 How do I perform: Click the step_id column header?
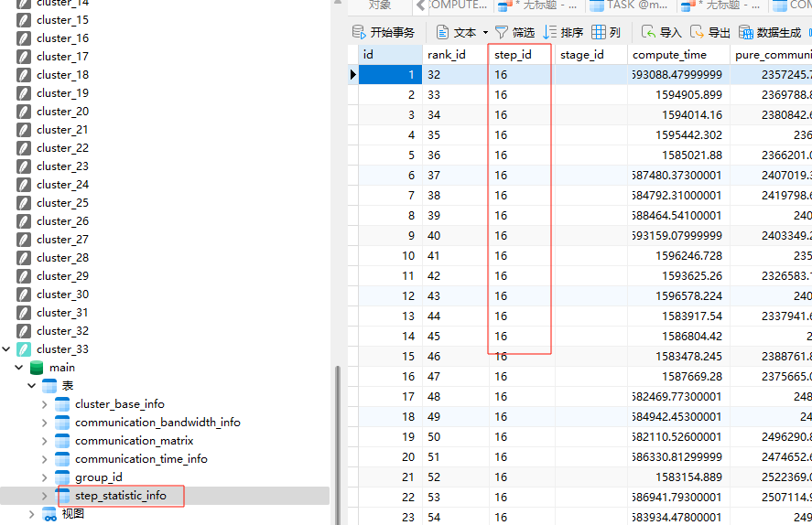pyautogui.click(x=522, y=55)
